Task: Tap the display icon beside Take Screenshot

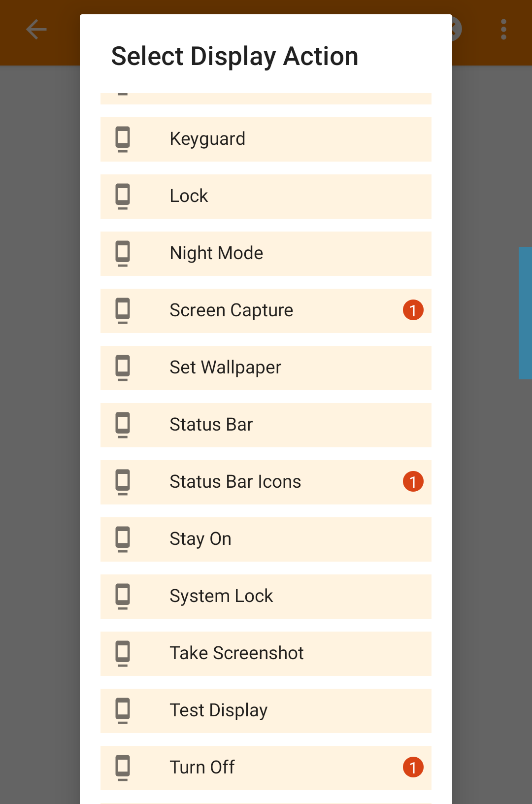Action: [x=123, y=653]
